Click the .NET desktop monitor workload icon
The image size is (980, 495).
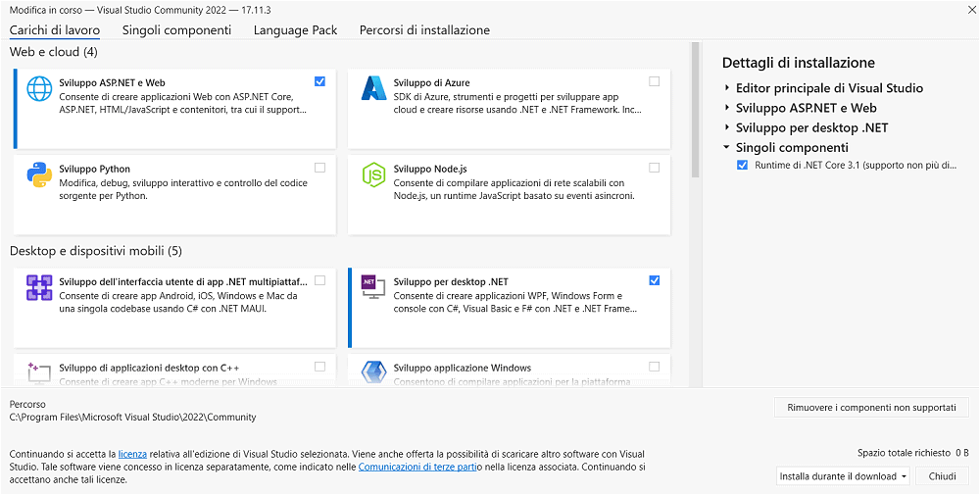pos(374,286)
